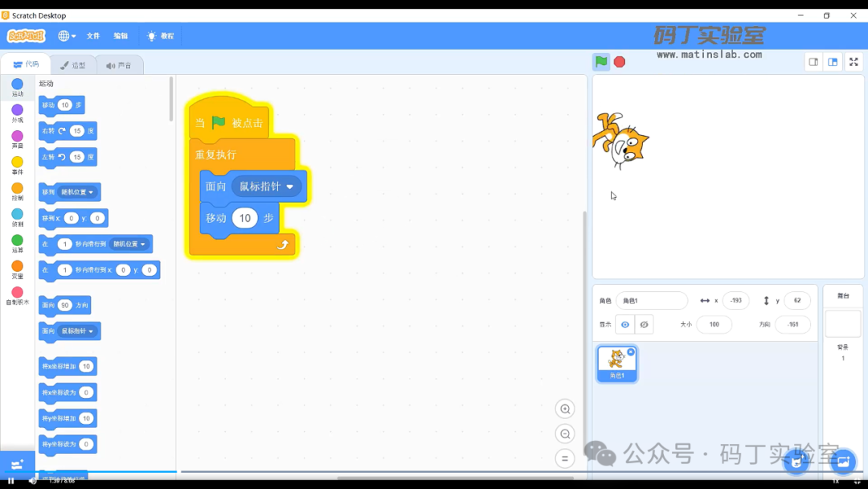This screenshot has height=489, width=868.
Task: Stop the project with the red stop button
Action: click(620, 62)
